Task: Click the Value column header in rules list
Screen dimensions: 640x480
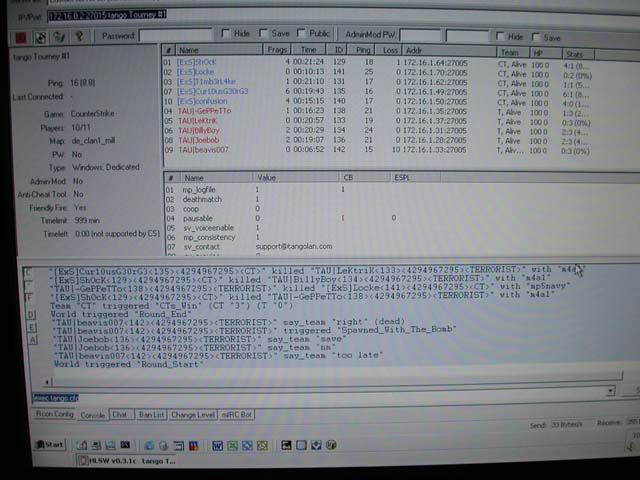Action: coord(296,178)
